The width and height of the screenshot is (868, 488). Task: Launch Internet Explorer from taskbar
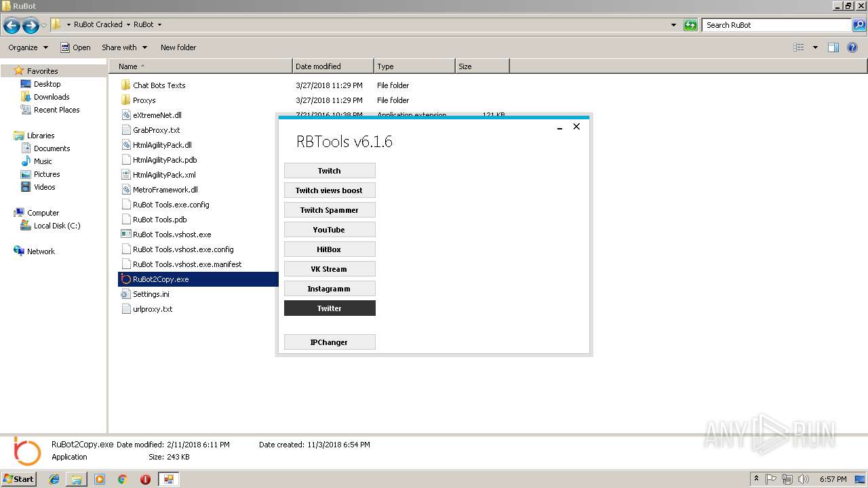click(x=54, y=479)
